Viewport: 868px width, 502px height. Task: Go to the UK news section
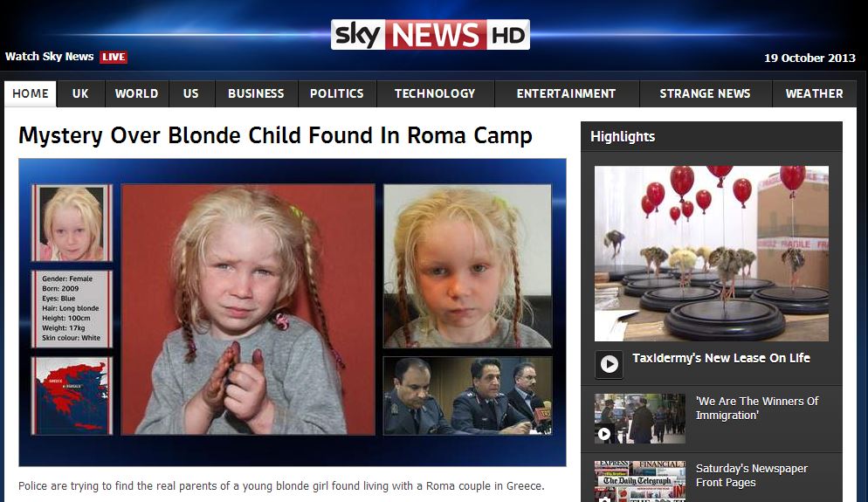(80, 94)
